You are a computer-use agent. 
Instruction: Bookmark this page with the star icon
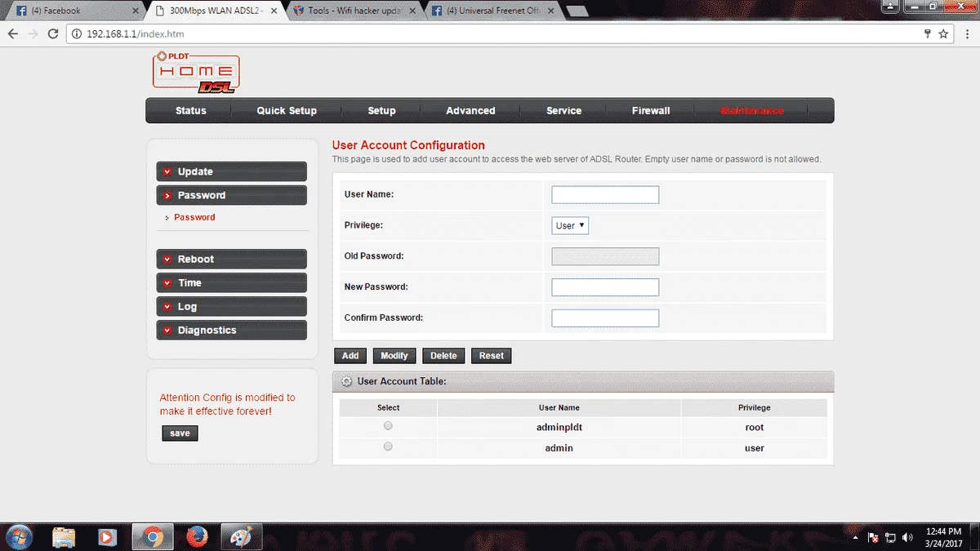click(x=943, y=34)
